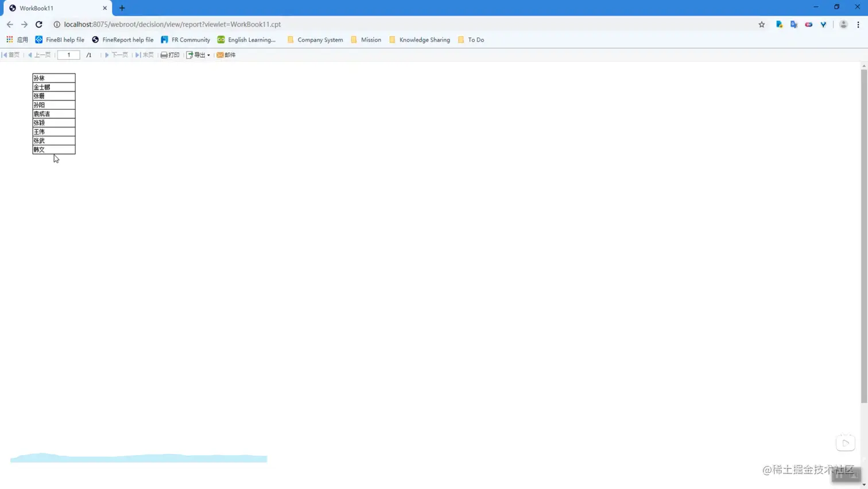This screenshot has width=868, height=489.
Task: Open FineReport help file bookmark
Action: coord(123,40)
